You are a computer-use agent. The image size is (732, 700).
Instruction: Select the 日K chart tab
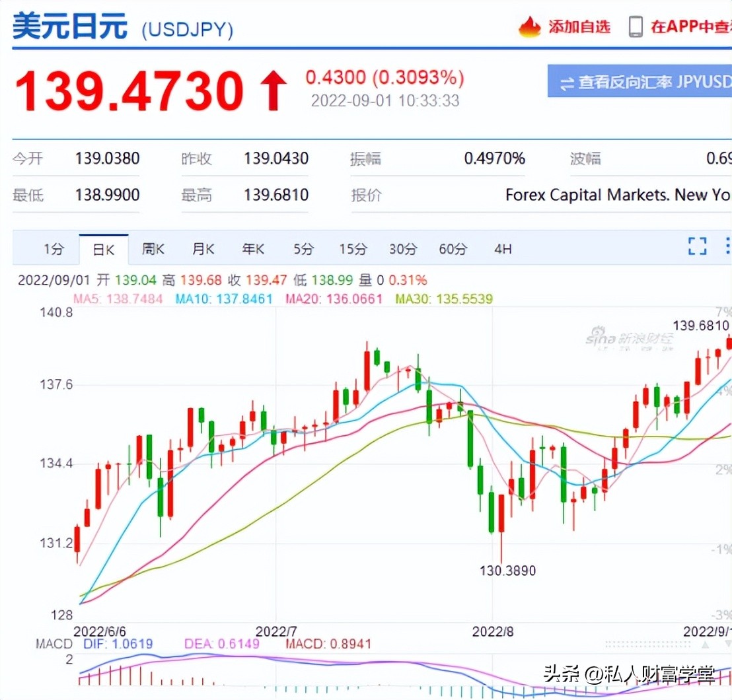coord(104,250)
